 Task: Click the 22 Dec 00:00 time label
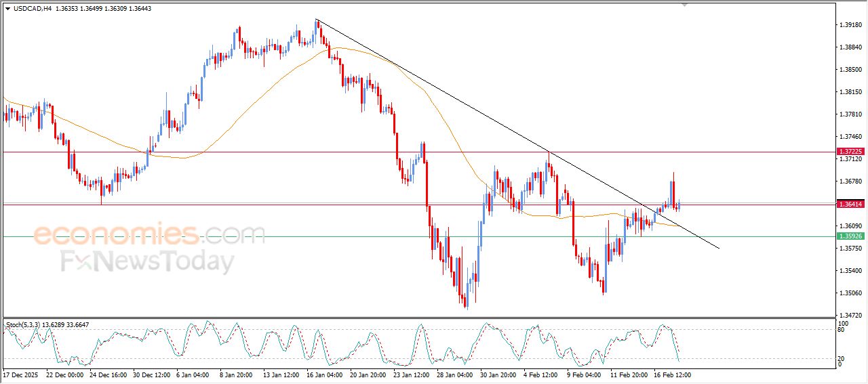point(65,375)
